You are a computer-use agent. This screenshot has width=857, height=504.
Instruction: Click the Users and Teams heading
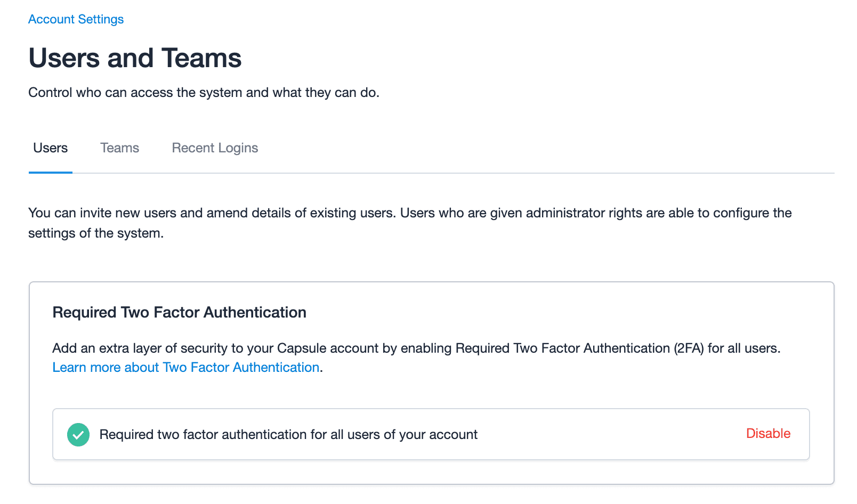tap(135, 58)
